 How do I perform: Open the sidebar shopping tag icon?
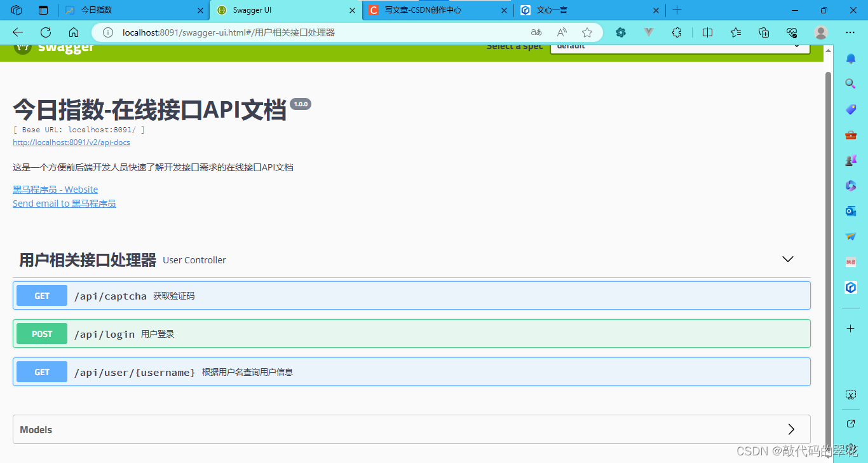(x=851, y=109)
